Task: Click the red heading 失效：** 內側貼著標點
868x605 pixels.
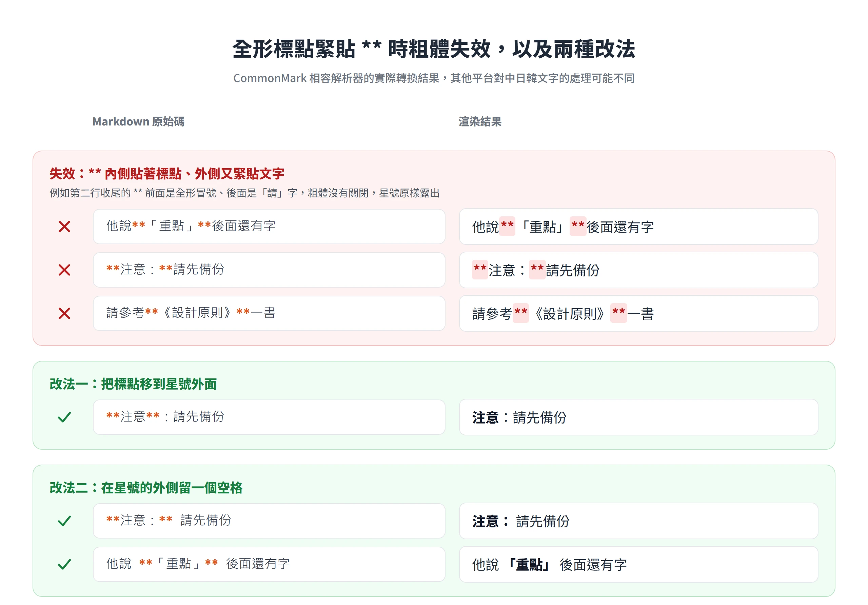Action: (x=167, y=174)
